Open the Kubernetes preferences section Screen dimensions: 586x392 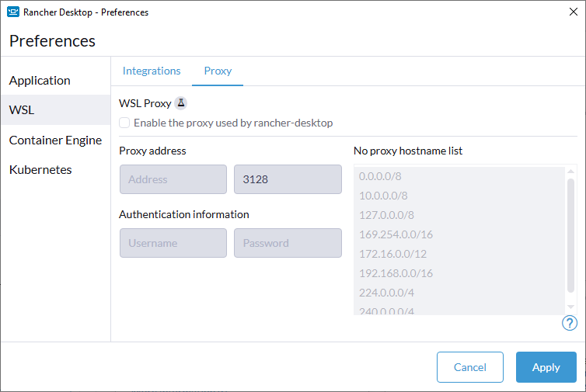click(x=40, y=170)
